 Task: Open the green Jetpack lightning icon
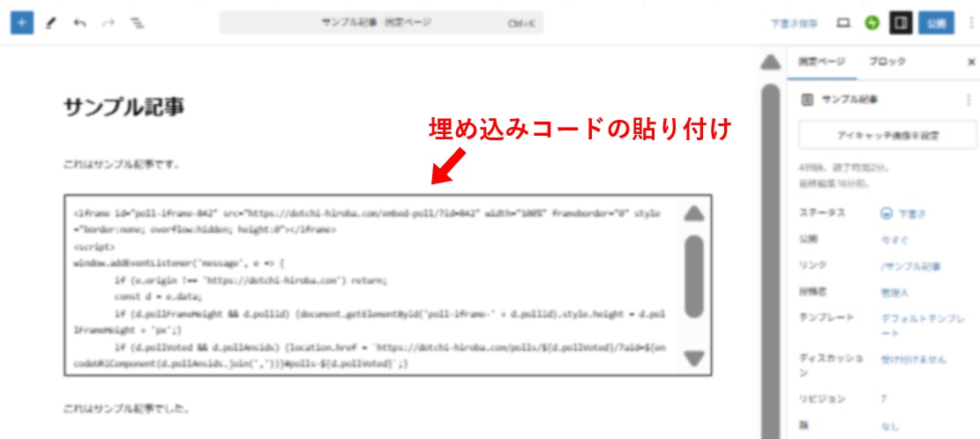(872, 24)
